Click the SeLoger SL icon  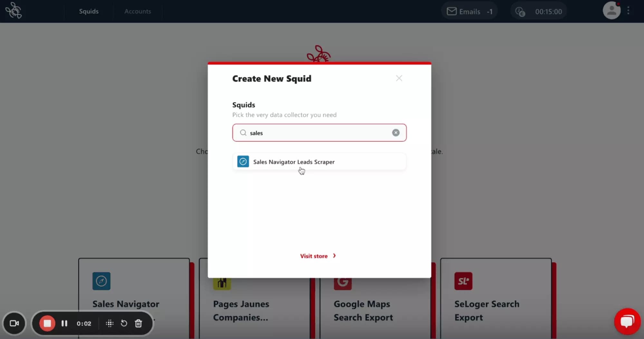tap(463, 281)
